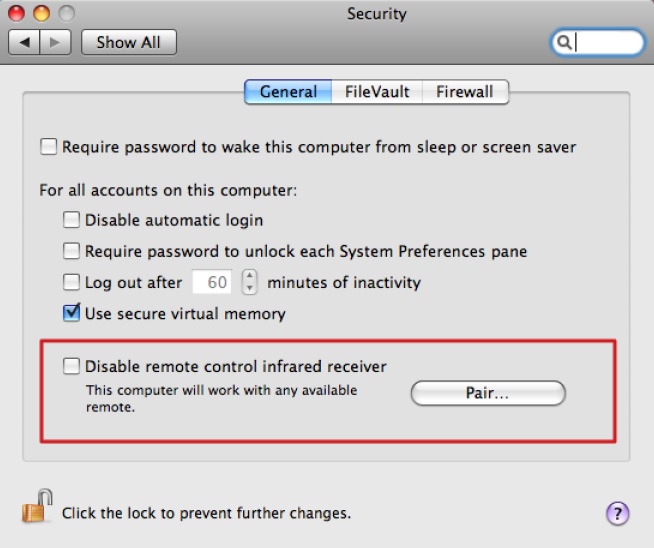Click the minutes of inactivity input field
Viewport: 654px width, 548px height.
(x=212, y=282)
